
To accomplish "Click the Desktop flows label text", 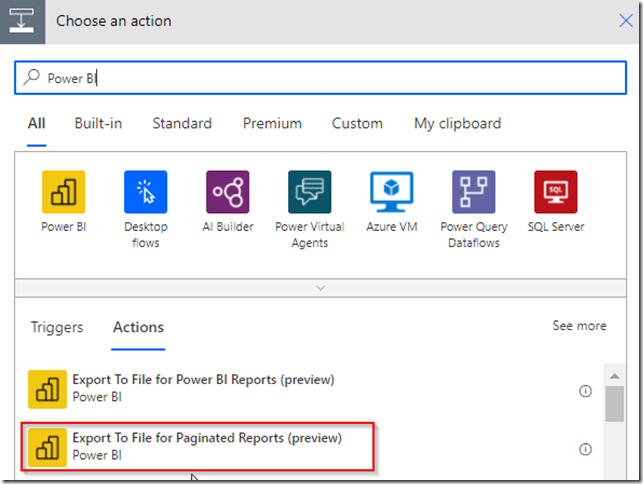I will [x=146, y=235].
